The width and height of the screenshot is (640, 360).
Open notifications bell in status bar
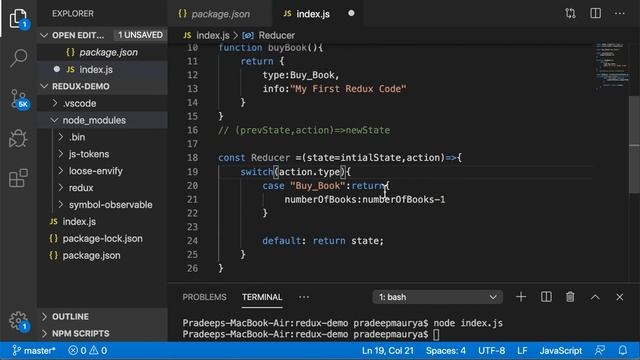point(622,351)
